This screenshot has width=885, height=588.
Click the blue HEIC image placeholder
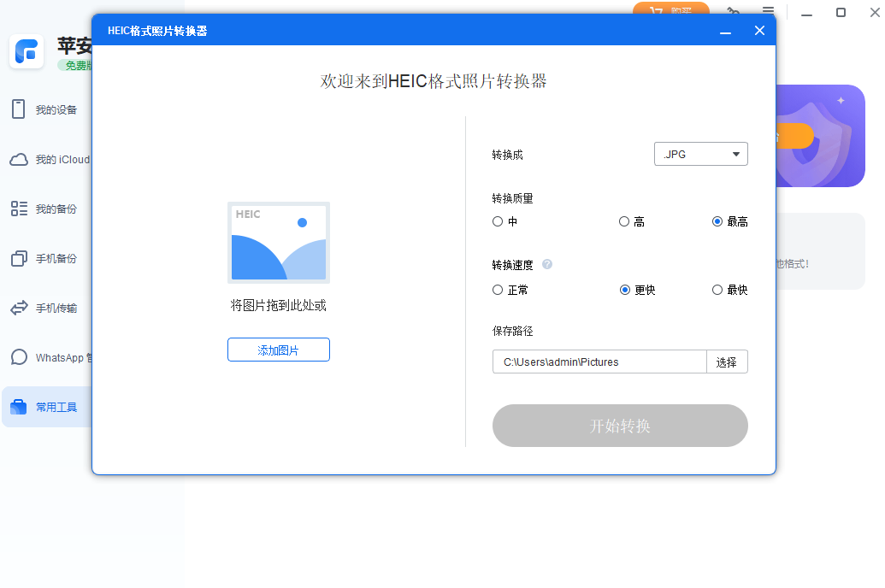(x=278, y=242)
